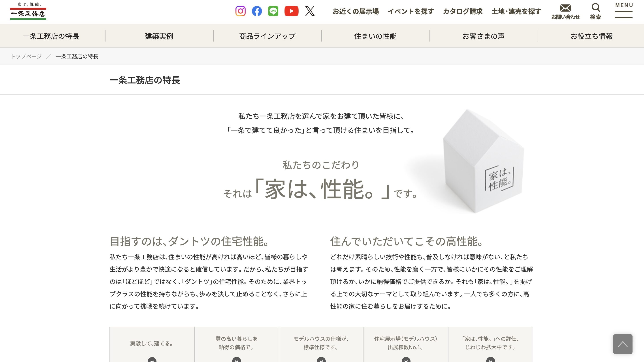Open the Facebook social icon

pyautogui.click(x=257, y=11)
